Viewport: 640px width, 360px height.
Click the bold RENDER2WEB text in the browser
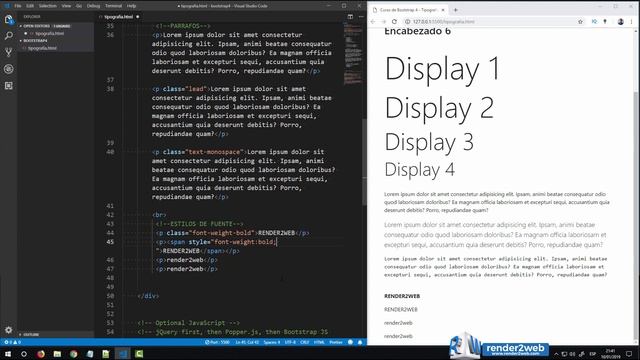402,296
